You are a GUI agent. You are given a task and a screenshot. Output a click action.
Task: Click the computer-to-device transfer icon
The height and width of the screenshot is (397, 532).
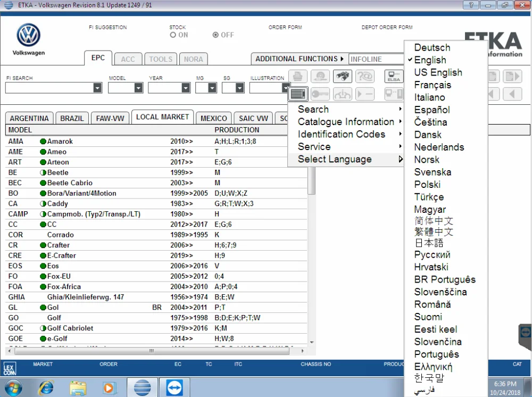[394, 94]
